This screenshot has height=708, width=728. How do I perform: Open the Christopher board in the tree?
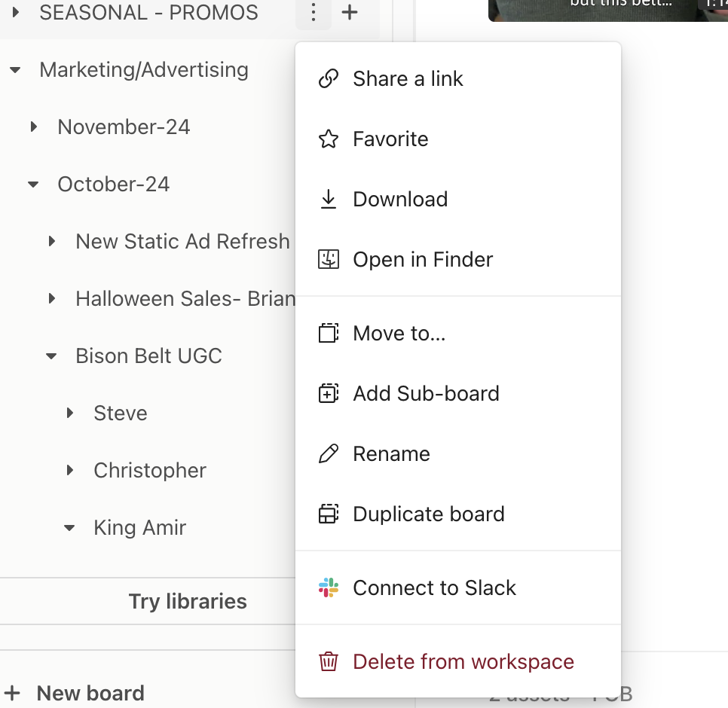149,471
